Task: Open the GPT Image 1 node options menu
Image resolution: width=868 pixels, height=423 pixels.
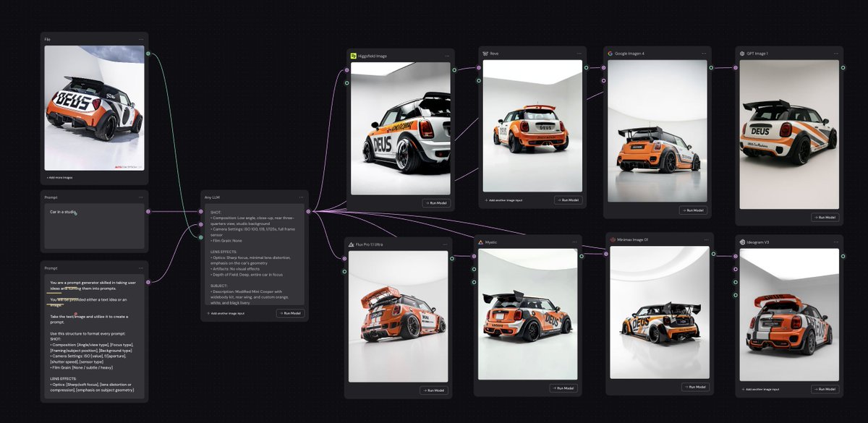Action: [835, 53]
